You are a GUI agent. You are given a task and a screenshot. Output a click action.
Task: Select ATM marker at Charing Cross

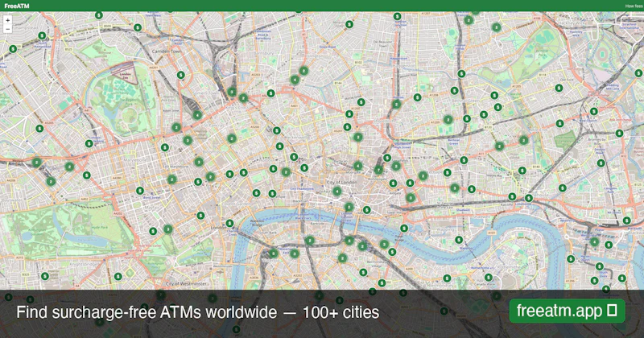coord(229,224)
